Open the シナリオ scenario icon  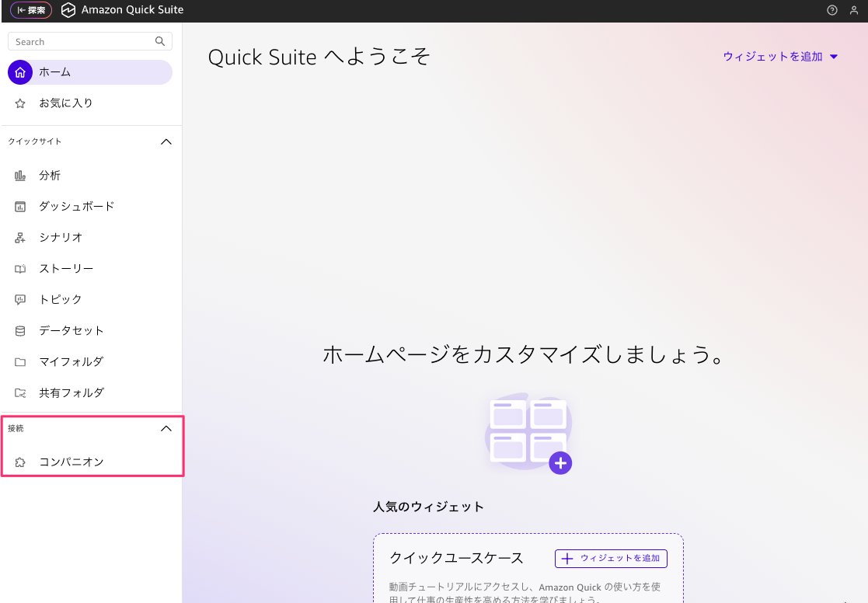tap(20, 238)
